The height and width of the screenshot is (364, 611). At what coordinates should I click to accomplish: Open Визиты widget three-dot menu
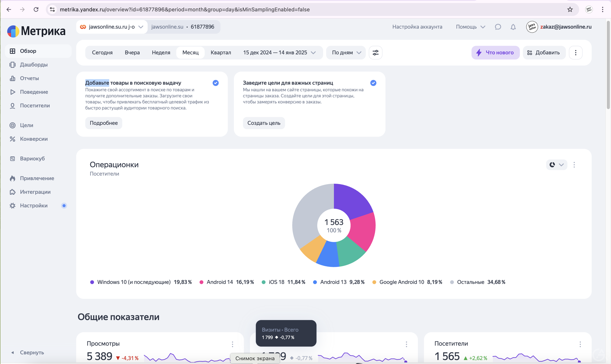pos(406,344)
